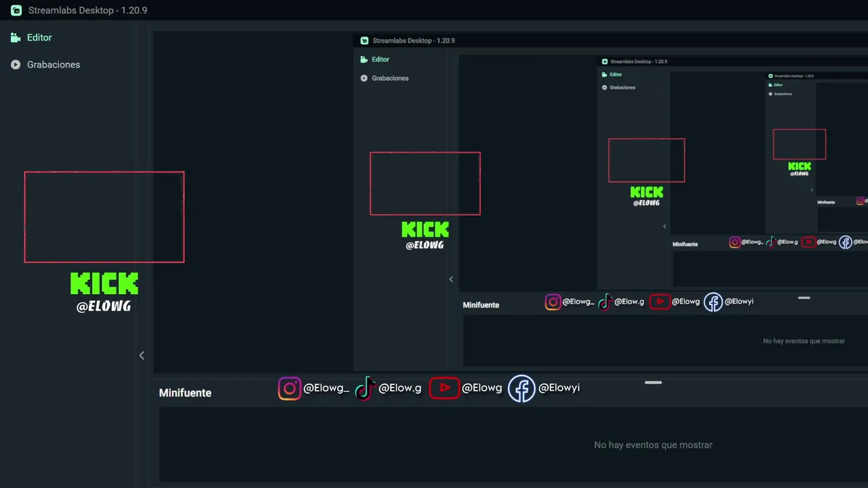Click 'No hay eventos que mostrar' in the first mirrored window
Image resolution: width=868 pixels, height=488 pixels.
804,341
